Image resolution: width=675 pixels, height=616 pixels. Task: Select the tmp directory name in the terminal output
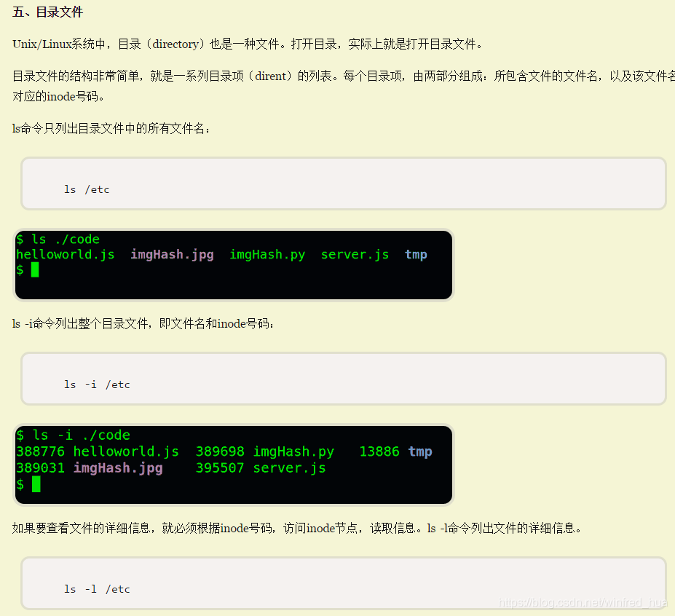[416, 254]
